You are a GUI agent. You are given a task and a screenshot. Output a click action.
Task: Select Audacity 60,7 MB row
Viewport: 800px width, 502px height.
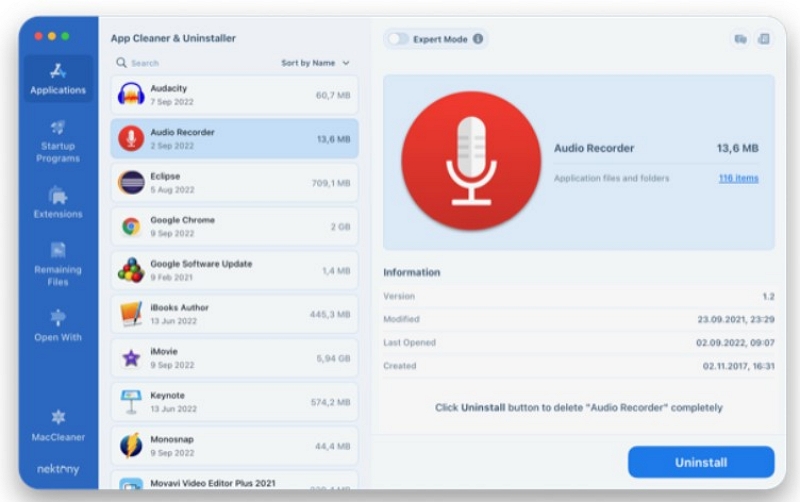tap(234, 95)
